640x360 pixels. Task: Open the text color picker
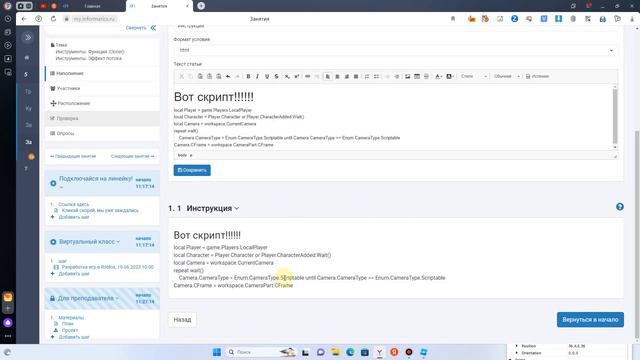[x=438, y=76]
